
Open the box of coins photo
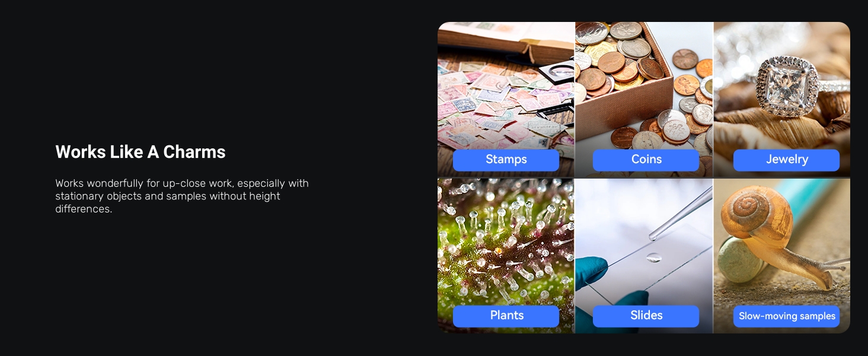pyautogui.click(x=644, y=99)
